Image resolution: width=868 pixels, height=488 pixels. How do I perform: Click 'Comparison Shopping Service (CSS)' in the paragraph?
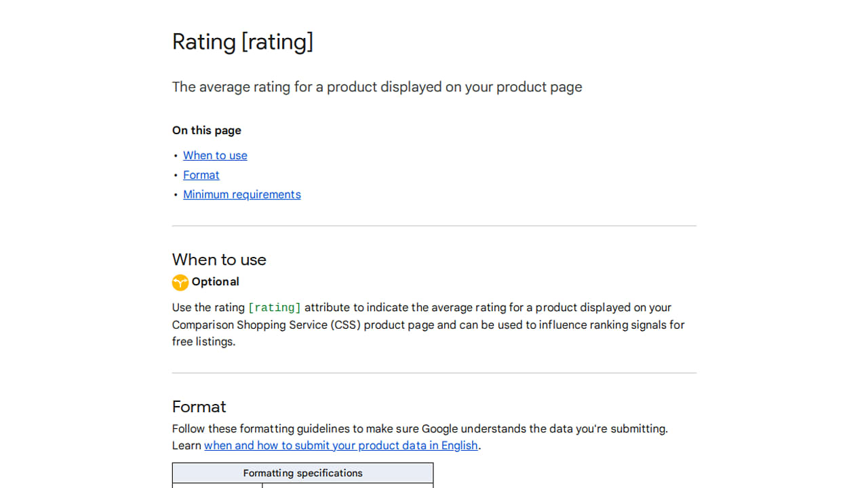click(x=266, y=325)
